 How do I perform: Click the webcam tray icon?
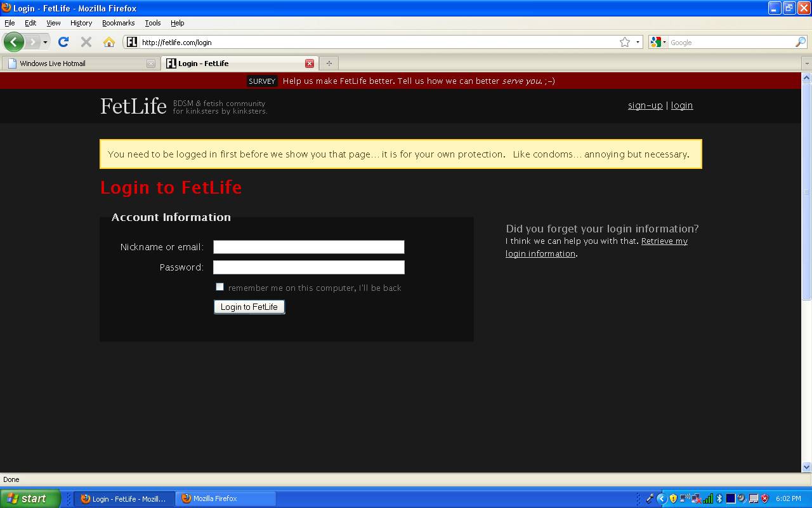[742, 498]
